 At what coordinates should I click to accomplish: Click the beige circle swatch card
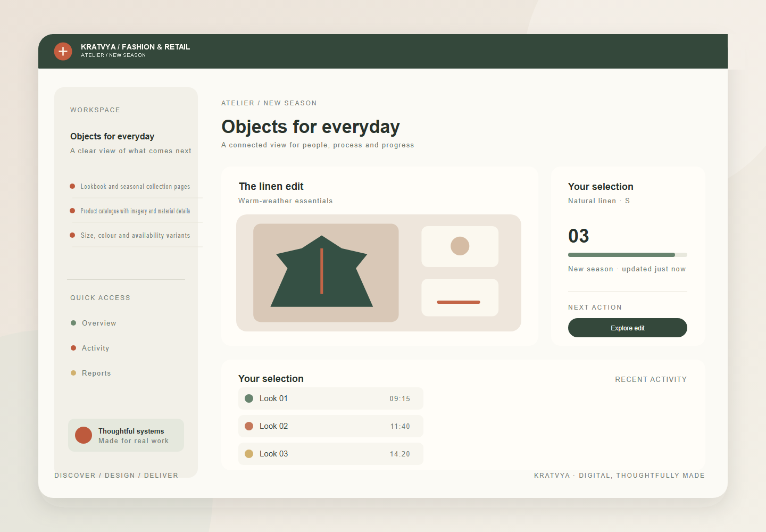pyautogui.click(x=460, y=246)
